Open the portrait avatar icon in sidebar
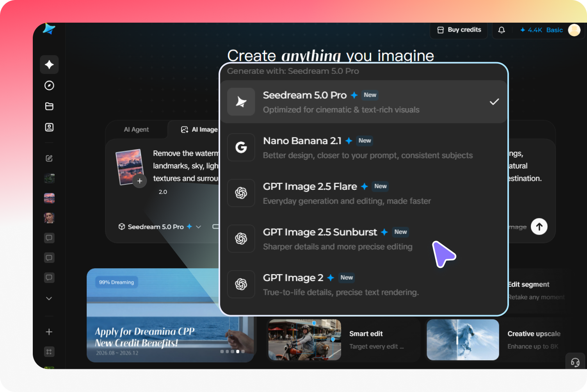The image size is (587, 392). (49, 127)
